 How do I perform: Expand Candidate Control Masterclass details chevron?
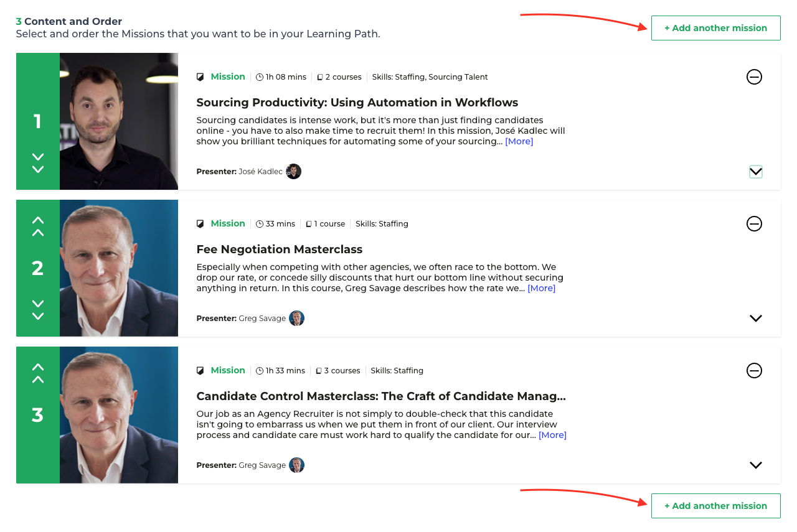tap(756, 465)
